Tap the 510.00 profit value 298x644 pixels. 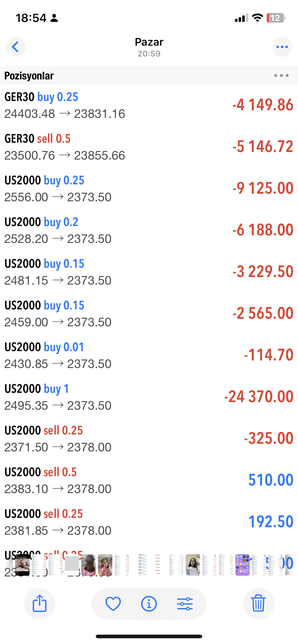tap(271, 480)
